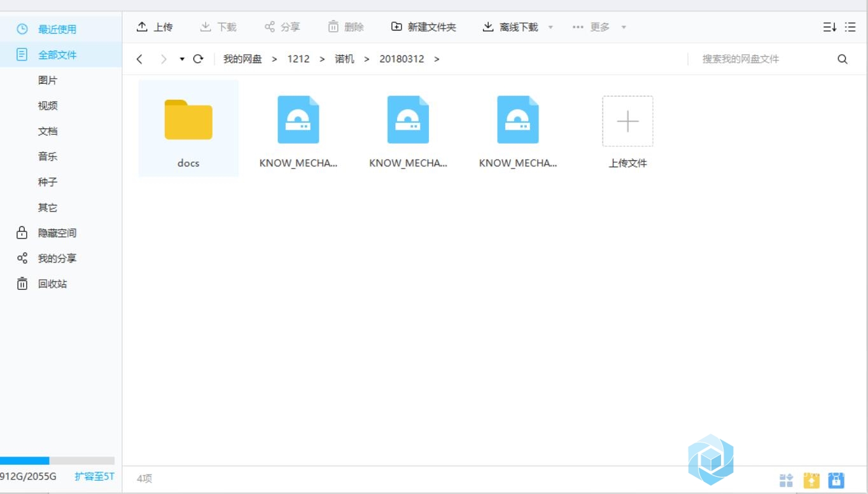This screenshot has height=494, width=868.
Task: Create a folder with 新建文件夹
Action: (424, 27)
